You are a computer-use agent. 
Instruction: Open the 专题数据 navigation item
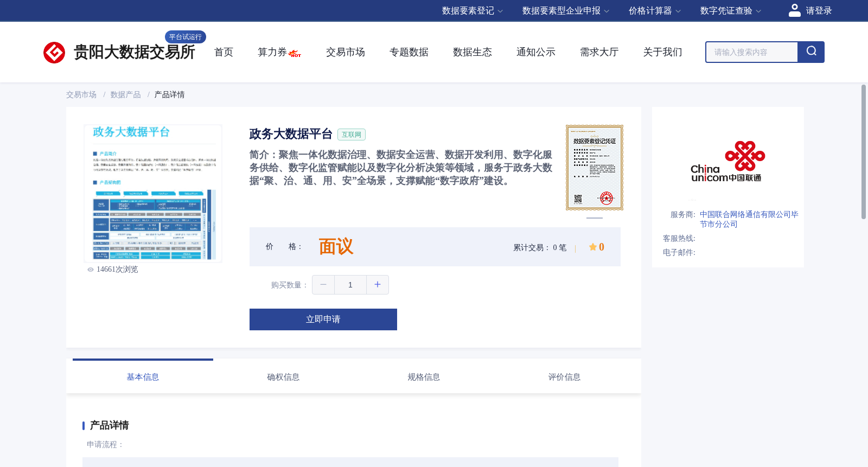pyautogui.click(x=409, y=52)
